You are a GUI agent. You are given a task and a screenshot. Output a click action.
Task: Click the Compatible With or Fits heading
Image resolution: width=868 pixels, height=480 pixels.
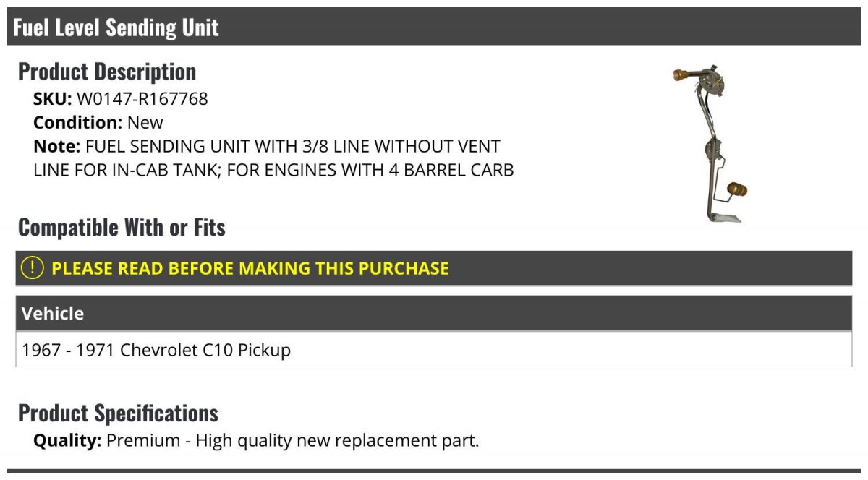click(122, 228)
